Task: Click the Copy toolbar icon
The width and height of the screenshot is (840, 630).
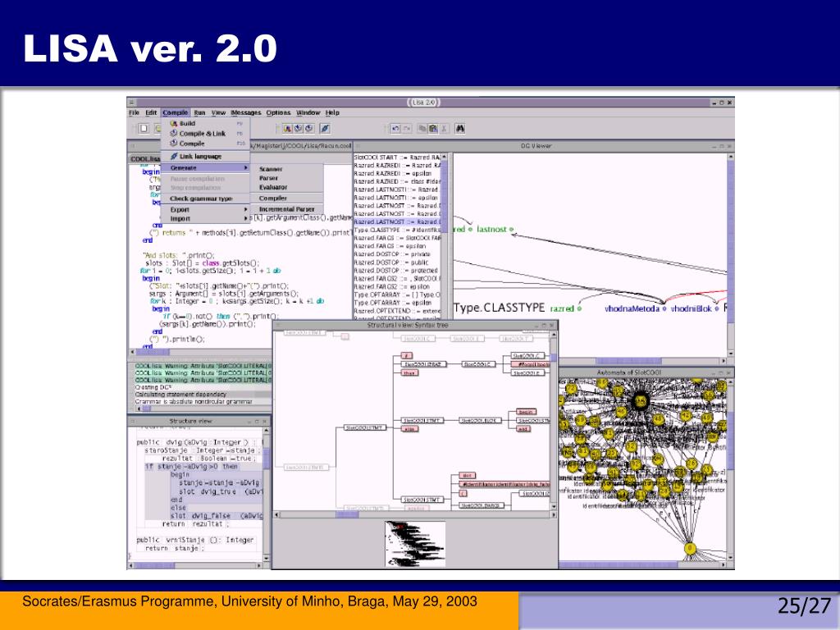Action: tap(422, 128)
